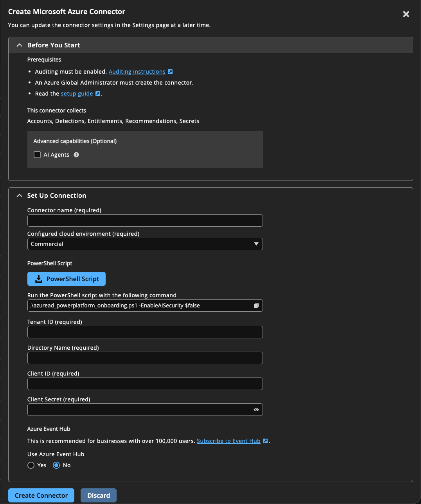
Task: Focus the Tenant ID input field
Action: coord(145,332)
